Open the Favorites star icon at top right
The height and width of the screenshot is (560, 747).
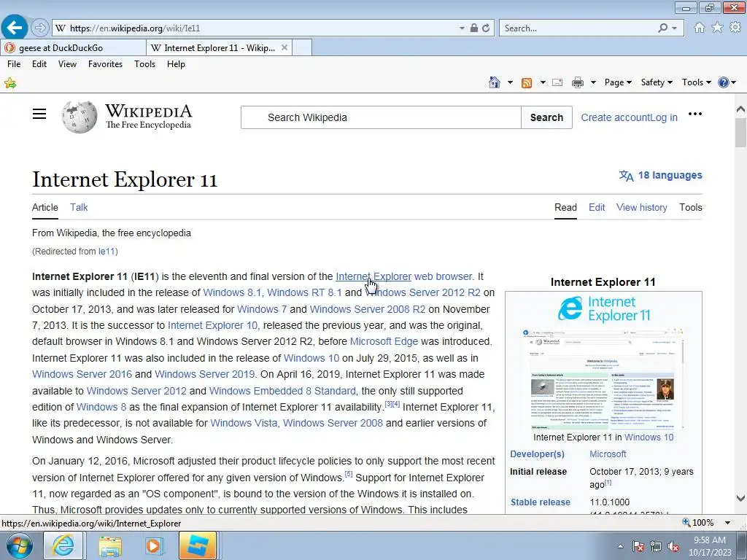point(718,28)
